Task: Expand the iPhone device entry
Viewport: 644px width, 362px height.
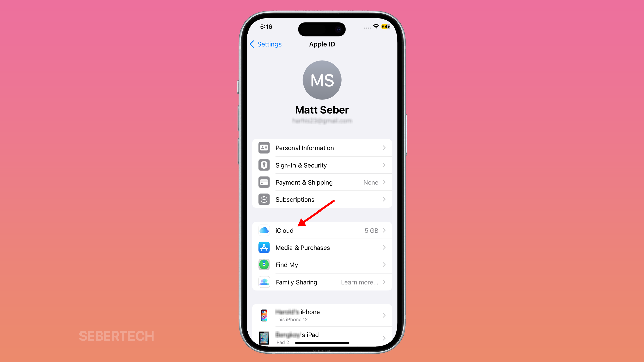Action: click(322, 315)
